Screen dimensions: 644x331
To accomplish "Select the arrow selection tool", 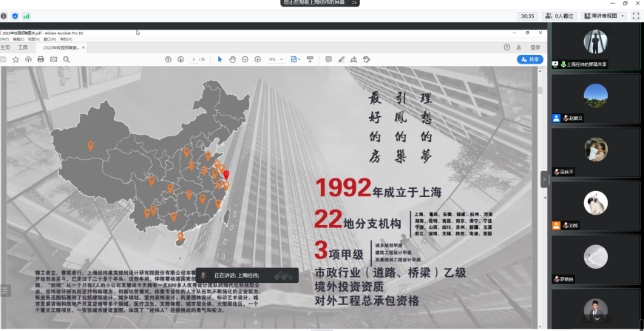I will (x=220, y=59).
